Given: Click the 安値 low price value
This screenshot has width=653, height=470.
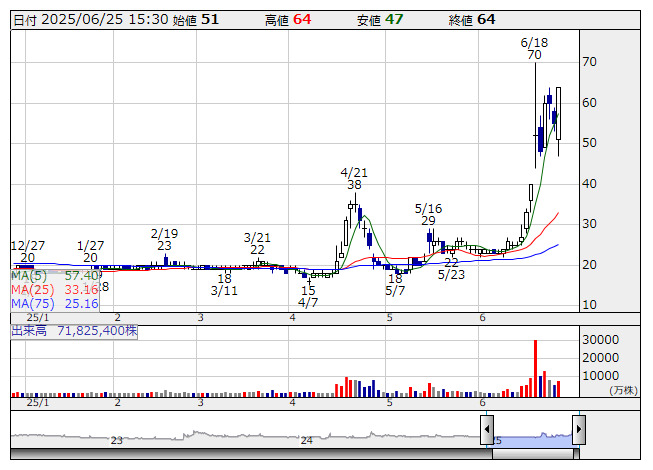Looking at the screenshot, I should tap(394, 19).
